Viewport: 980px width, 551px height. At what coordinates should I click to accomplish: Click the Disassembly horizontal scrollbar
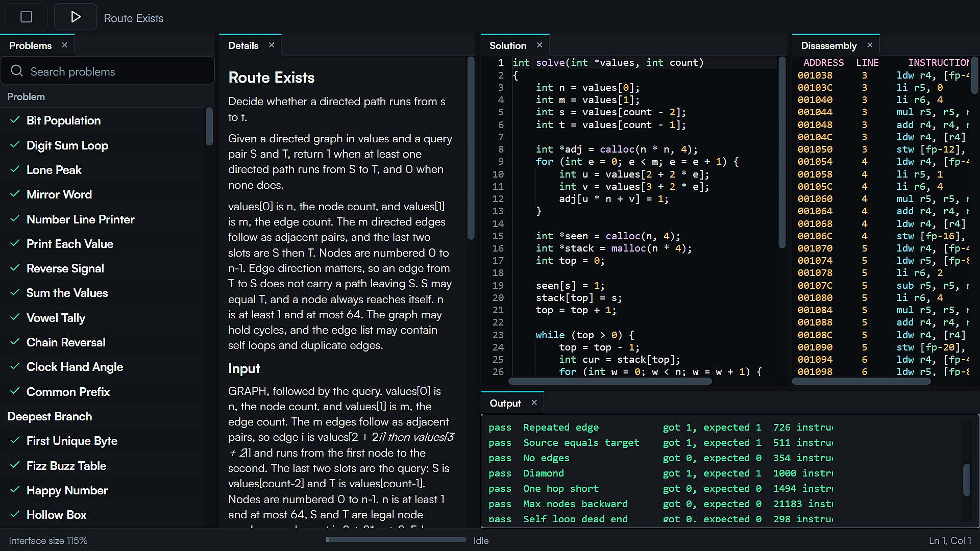point(862,382)
